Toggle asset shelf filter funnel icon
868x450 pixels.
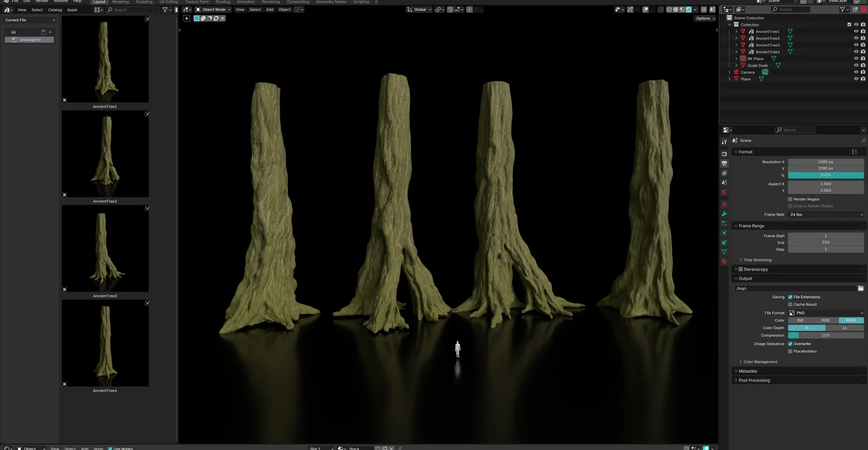point(165,10)
